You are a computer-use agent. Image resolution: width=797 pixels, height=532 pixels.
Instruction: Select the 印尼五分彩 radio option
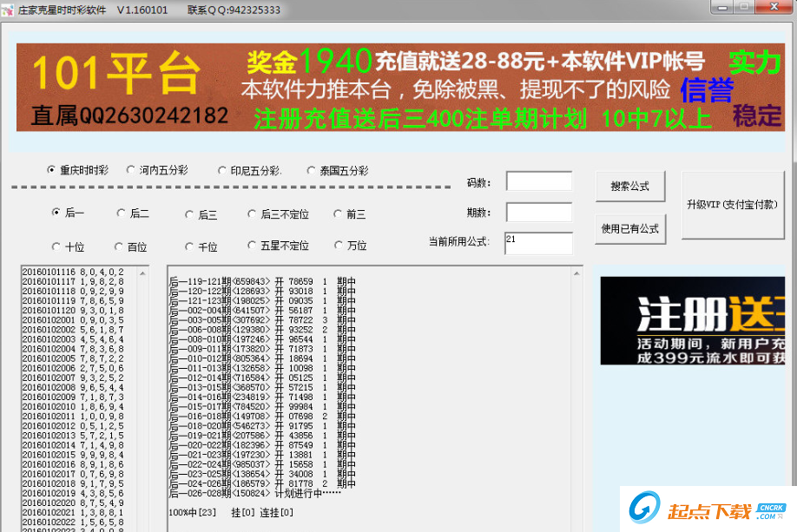coord(249,170)
